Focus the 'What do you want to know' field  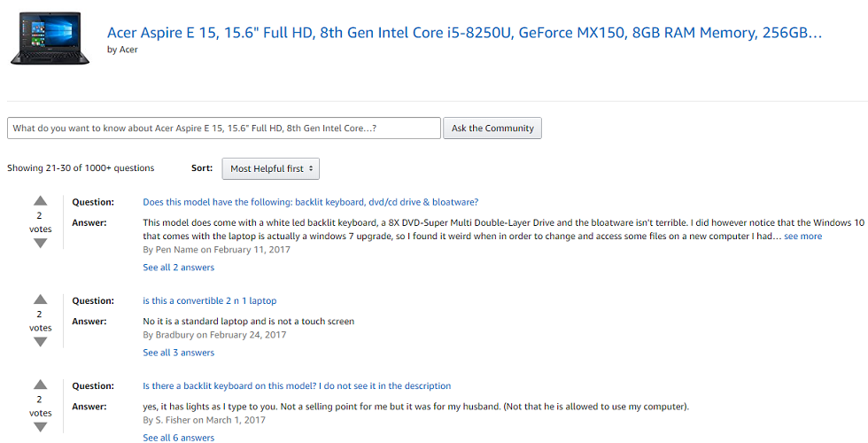224,128
